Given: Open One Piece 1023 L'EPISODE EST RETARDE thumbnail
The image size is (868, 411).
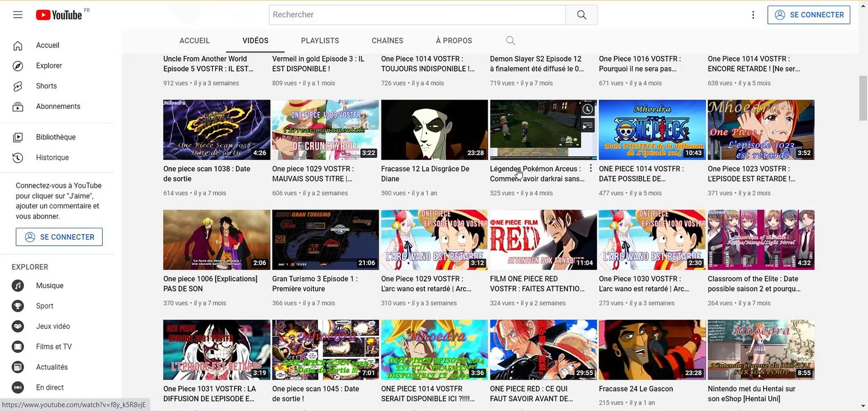Looking at the screenshot, I should click(x=761, y=130).
